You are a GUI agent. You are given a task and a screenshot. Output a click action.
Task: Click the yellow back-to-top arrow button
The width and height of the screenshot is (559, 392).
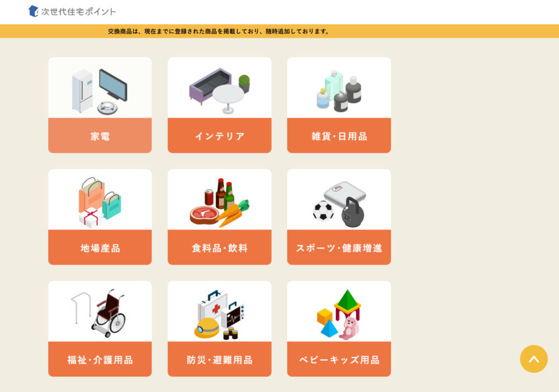click(x=534, y=359)
